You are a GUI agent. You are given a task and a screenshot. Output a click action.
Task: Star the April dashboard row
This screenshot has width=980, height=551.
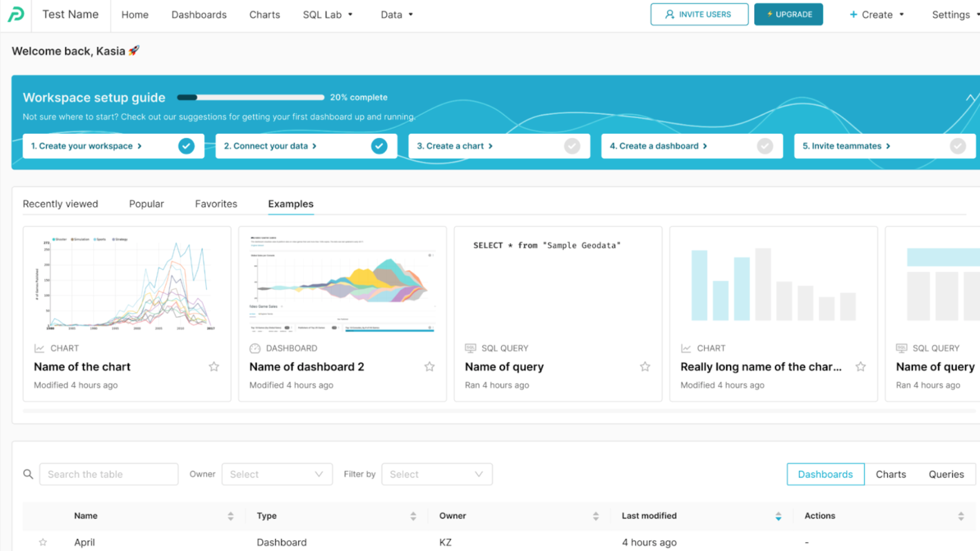click(x=43, y=542)
